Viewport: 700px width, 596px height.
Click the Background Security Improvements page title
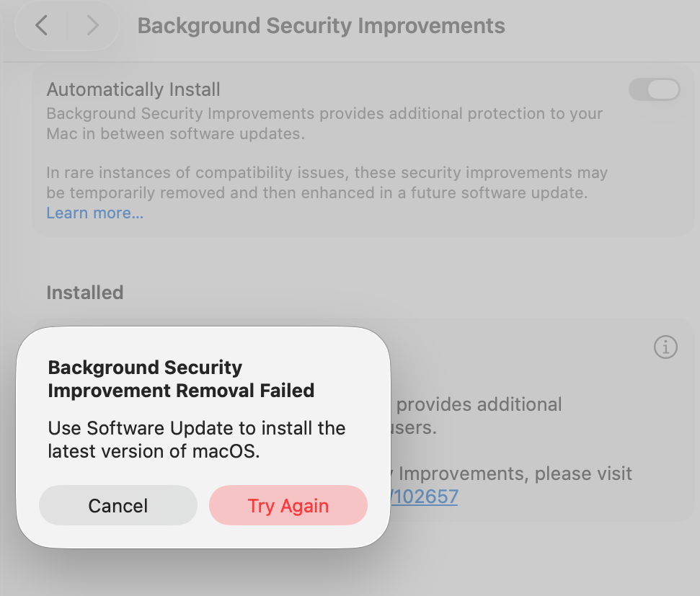tap(321, 26)
